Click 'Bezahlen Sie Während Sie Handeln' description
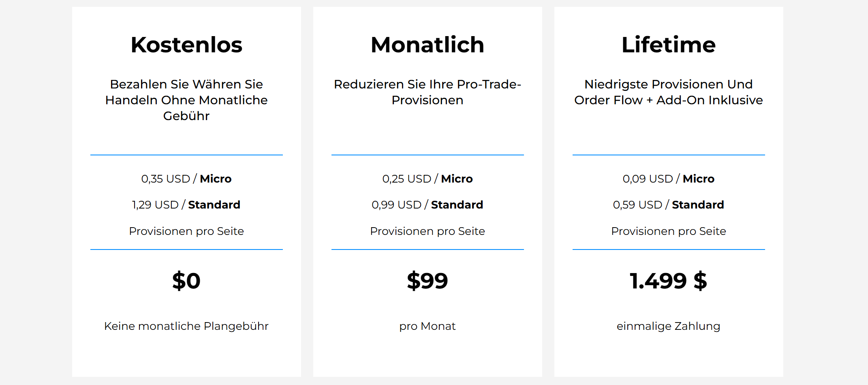Screen dimensions: 868x385 point(186,100)
